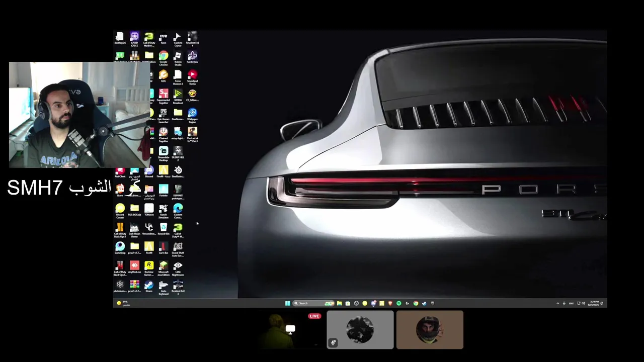Screen dimensions: 644x362
Task: Open the SILENT HILL 2 desktop shortcut
Action: pyautogui.click(x=178, y=154)
